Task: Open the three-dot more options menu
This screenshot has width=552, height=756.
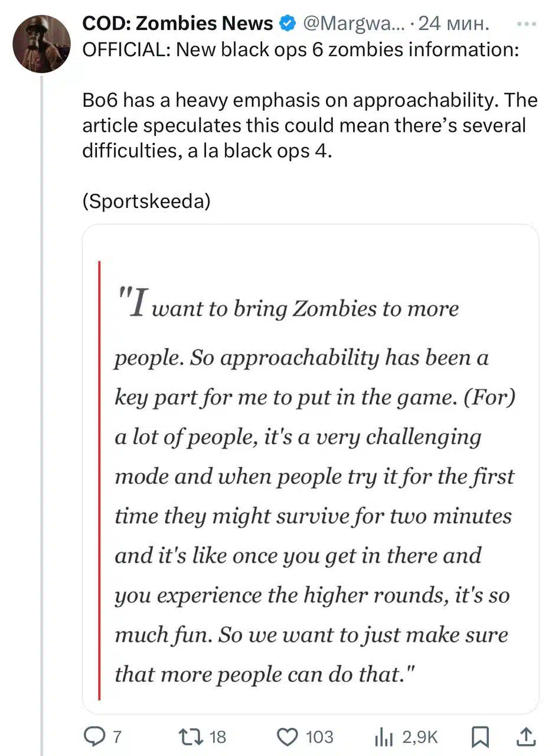Action: 526,24
